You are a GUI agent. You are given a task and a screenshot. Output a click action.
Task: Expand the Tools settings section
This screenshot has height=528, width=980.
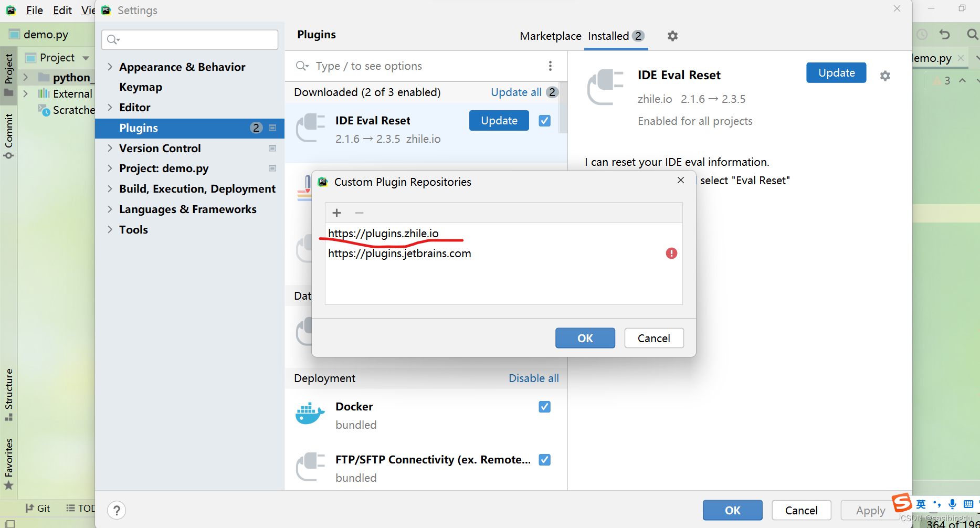click(x=110, y=229)
